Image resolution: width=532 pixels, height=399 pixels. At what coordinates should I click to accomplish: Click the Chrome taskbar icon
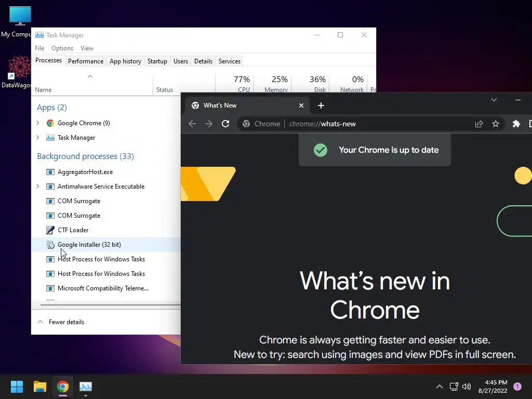(63, 387)
